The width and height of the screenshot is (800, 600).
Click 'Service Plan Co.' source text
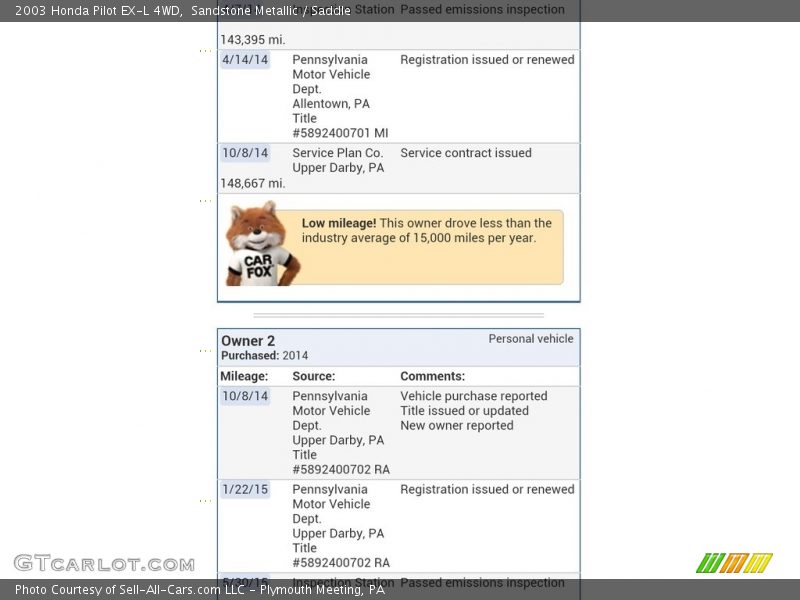click(338, 153)
